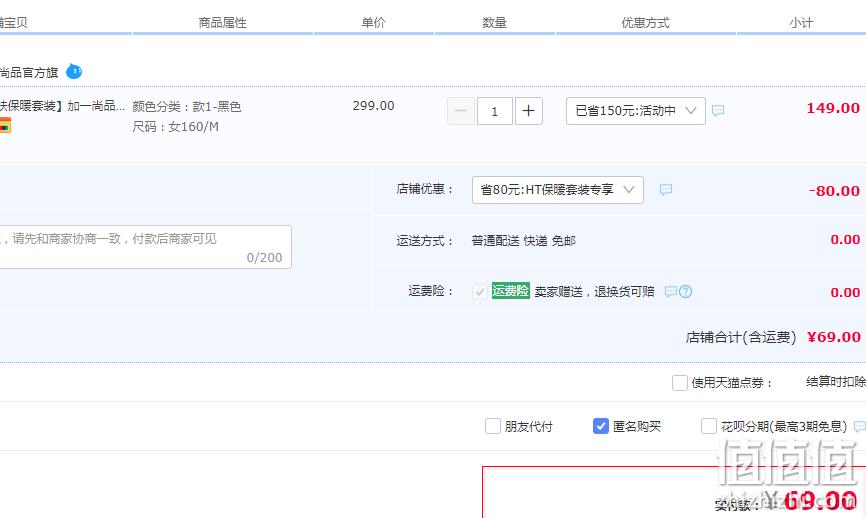
Task: Enable 花呗分期(最高3期免息) checkbox
Action: (709, 426)
